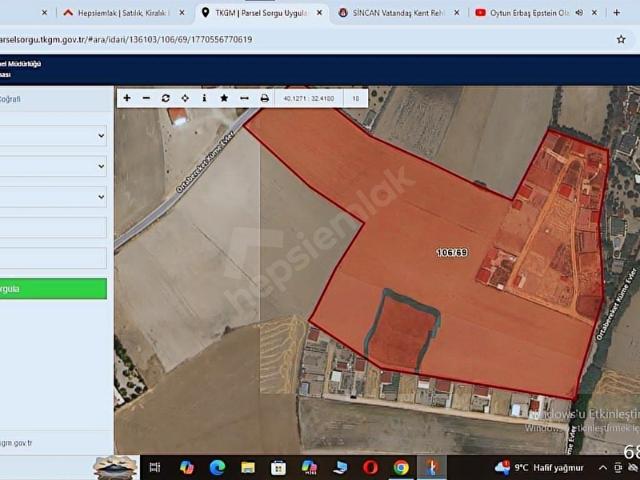
Task: Click the locate crosshair icon in map toolbar
Action: pyautogui.click(x=185, y=98)
